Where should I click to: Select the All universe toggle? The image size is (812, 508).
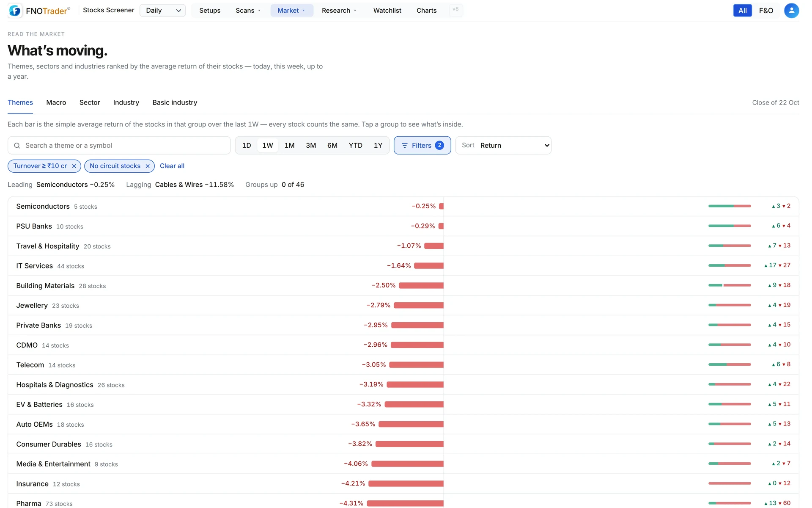tap(742, 11)
